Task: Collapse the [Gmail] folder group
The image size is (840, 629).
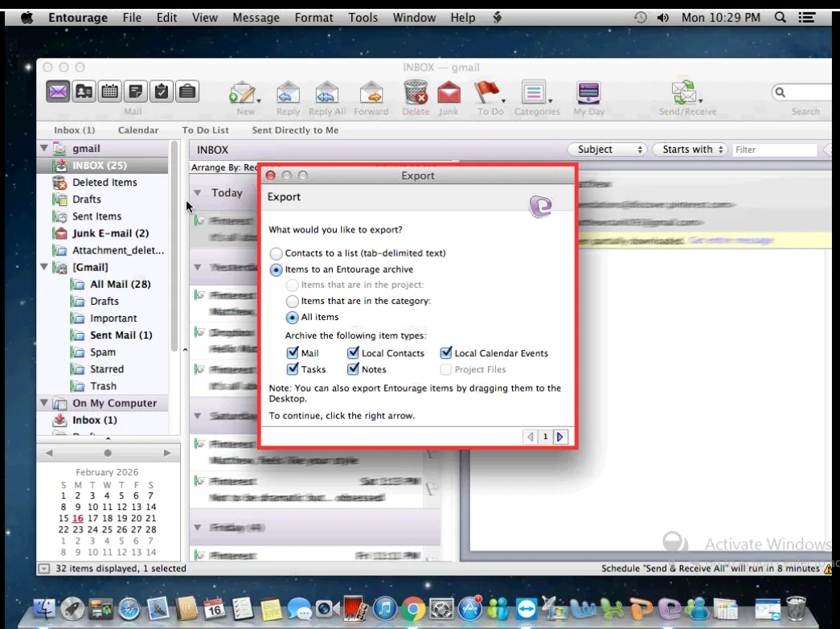Action: tap(44, 267)
